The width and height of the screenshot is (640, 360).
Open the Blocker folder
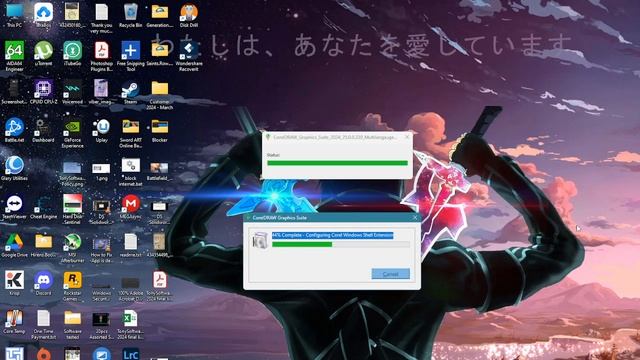(160, 130)
